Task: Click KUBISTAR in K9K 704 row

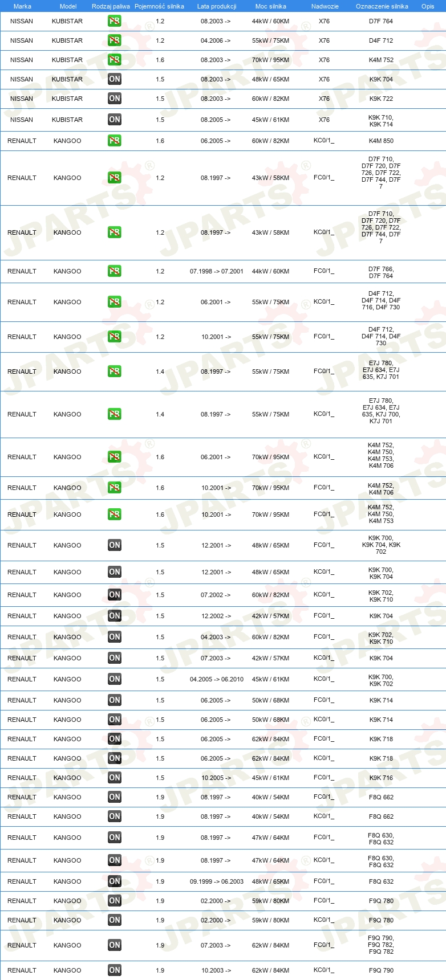Action: tap(67, 79)
